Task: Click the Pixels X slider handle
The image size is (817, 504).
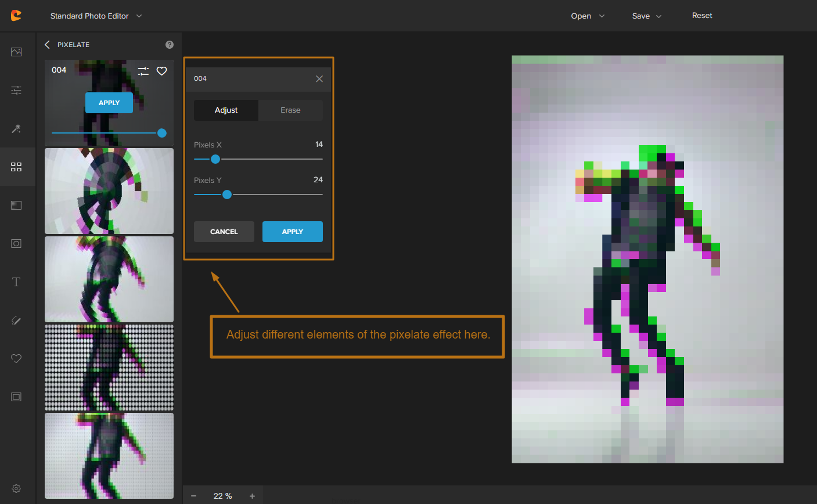Action: 215,159
